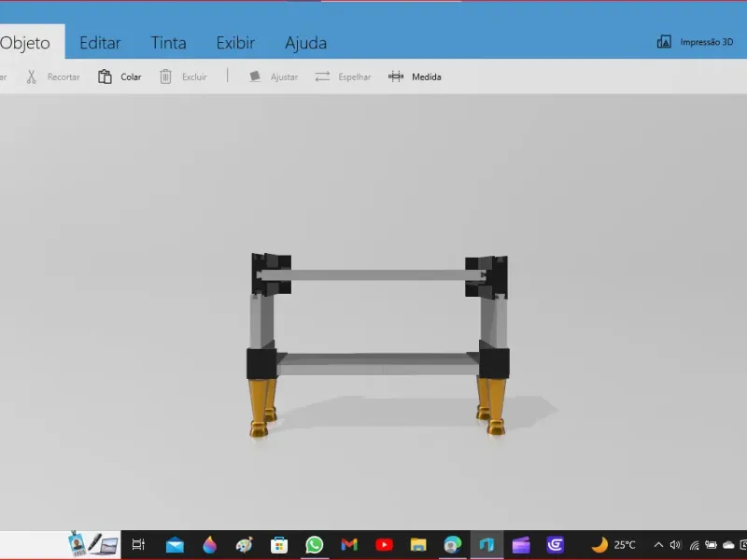Image resolution: width=747 pixels, height=560 pixels.
Task: Click the active 3D Builder taskbar icon
Action: pos(486,544)
